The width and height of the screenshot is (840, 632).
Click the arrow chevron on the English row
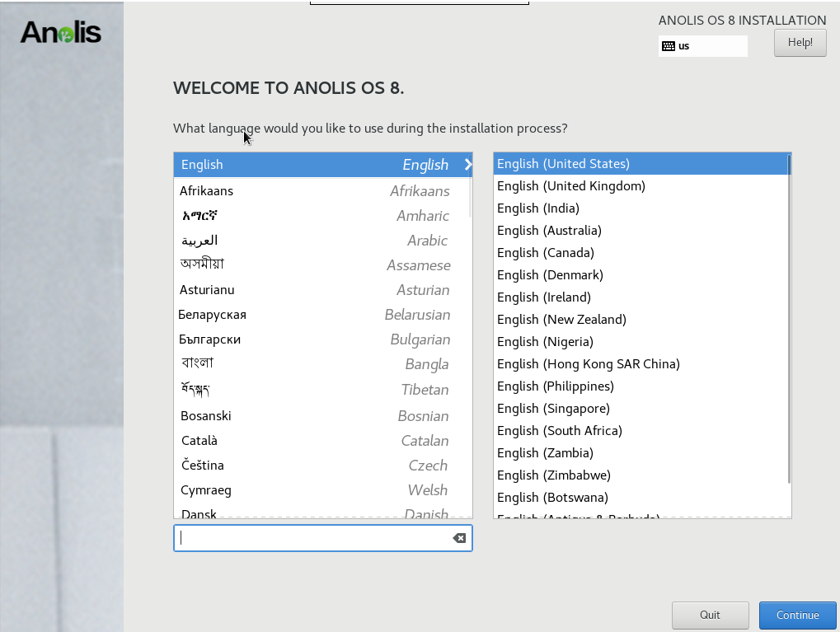click(467, 165)
